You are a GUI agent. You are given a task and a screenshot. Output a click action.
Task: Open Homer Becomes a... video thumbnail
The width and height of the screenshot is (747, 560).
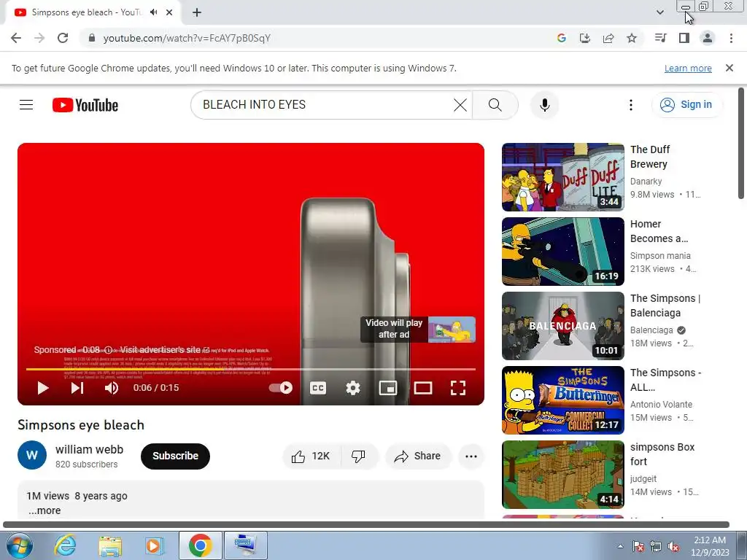point(562,252)
